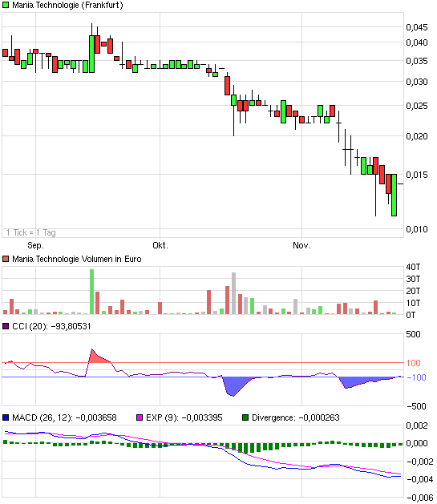Screen dimensions: 437x504
Task: Click the 0,010 price axis label
Action: click(x=417, y=229)
